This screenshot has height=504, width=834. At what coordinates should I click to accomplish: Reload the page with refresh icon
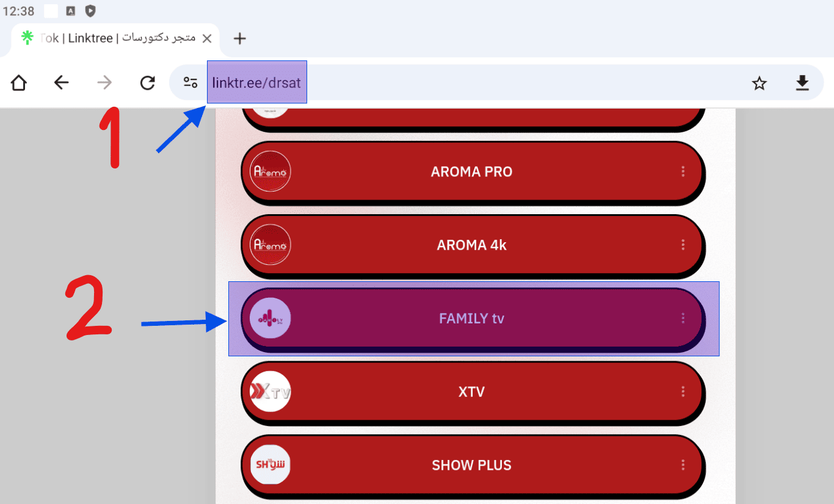pyautogui.click(x=148, y=83)
